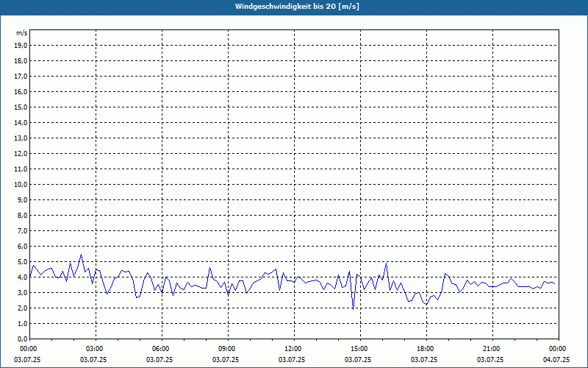Viewport: 588px width, 368px height.
Task: Click the 7,0 y-axis label
Action: 22,231
